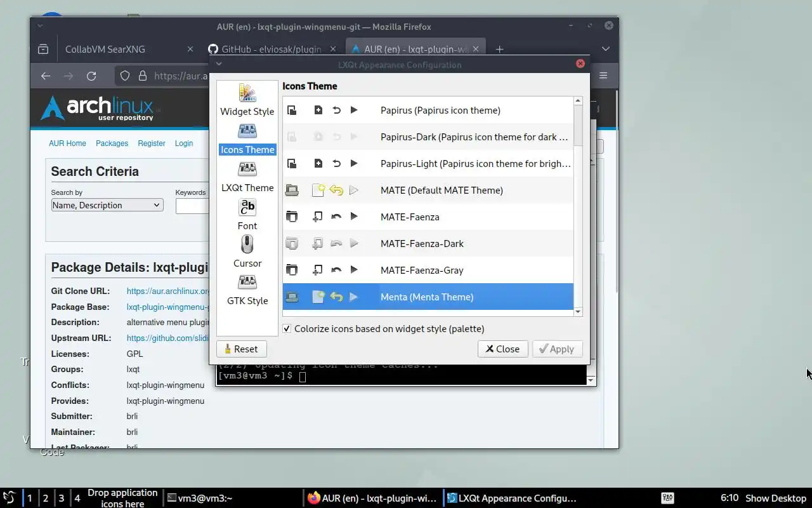
Task: Click the Papirus row undo preview icon
Action: point(336,110)
